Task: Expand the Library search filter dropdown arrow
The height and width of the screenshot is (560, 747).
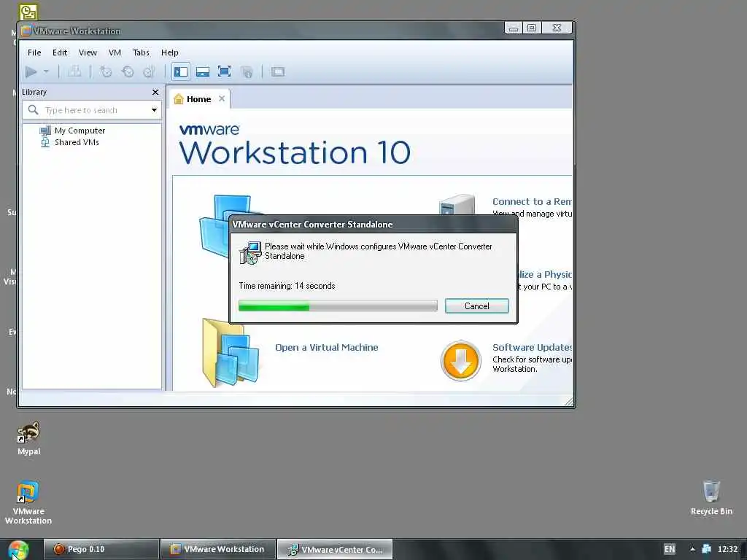Action: [155, 110]
